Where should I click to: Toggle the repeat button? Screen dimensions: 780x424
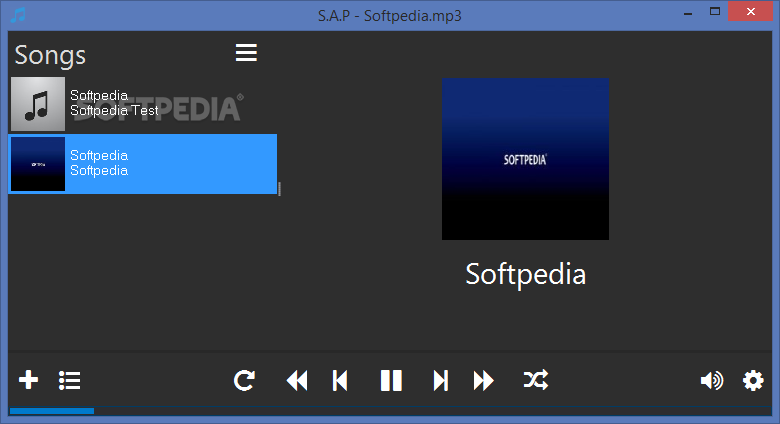coord(244,380)
